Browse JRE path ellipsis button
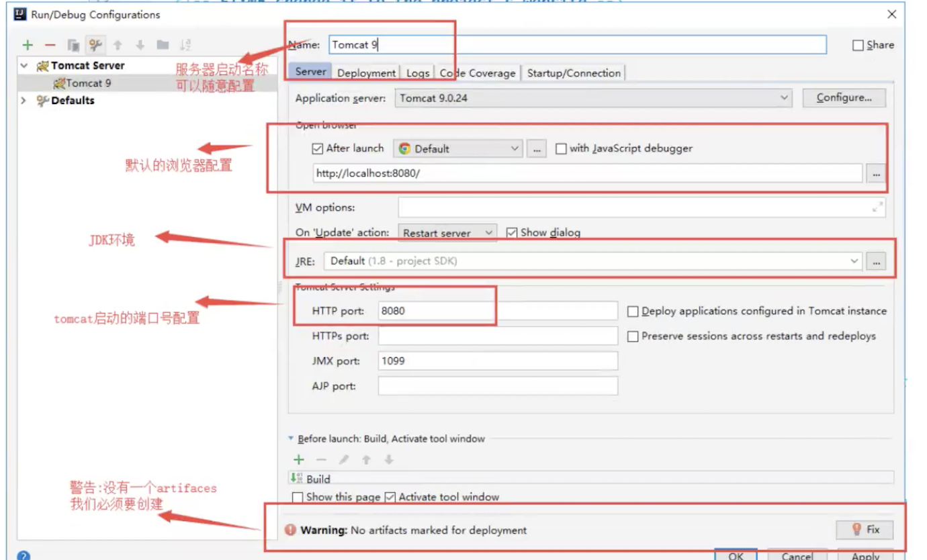 (x=875, y=261)
